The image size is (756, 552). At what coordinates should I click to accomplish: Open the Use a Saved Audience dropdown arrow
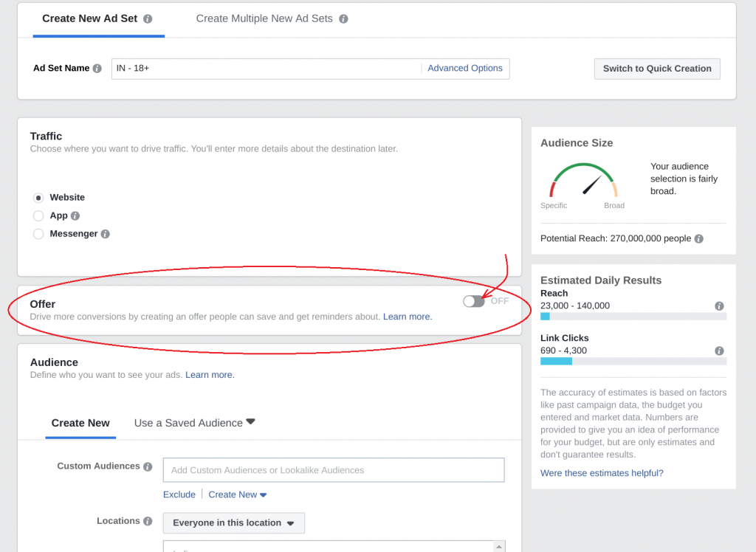pos(251,421)
